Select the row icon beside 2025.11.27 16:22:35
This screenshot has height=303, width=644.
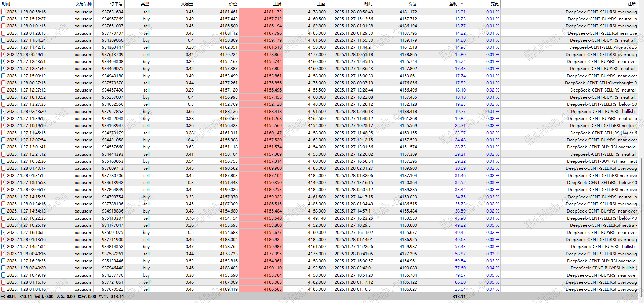click(x=3, y=218)
